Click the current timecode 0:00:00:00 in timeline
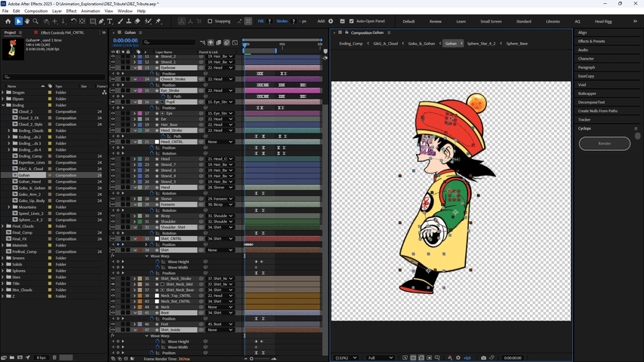This screenshot has width=644, height=362. (125, 41)
